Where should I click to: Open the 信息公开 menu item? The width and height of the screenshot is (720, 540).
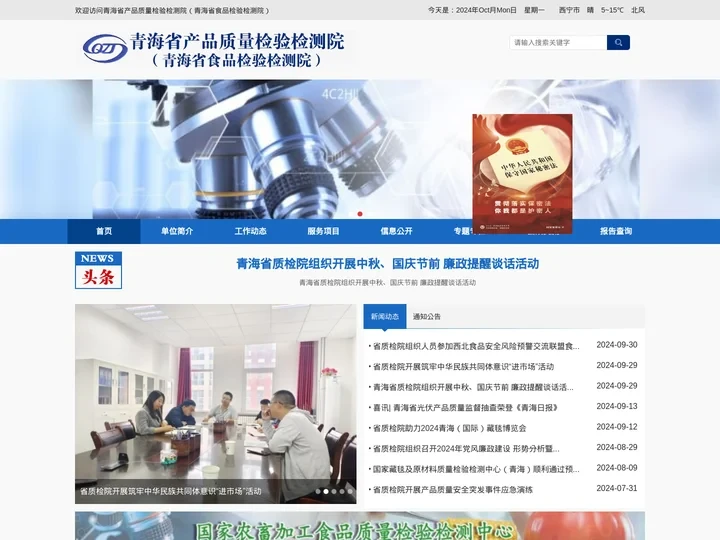(396, 231)
